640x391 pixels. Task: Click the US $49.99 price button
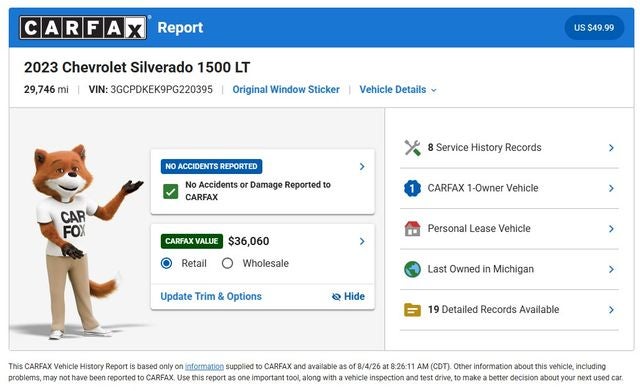(x=594, y=28)
